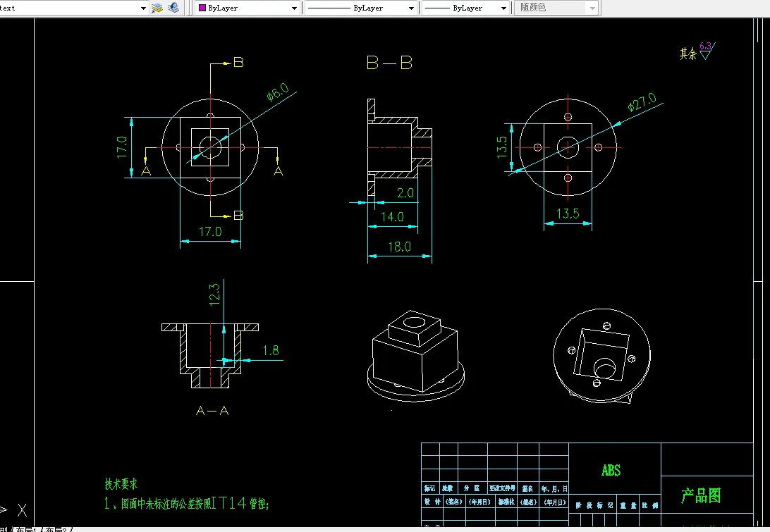Screen dimensions: 770x532
Task: Click the 其余 surface roughness note
Action: click(688, 54)
